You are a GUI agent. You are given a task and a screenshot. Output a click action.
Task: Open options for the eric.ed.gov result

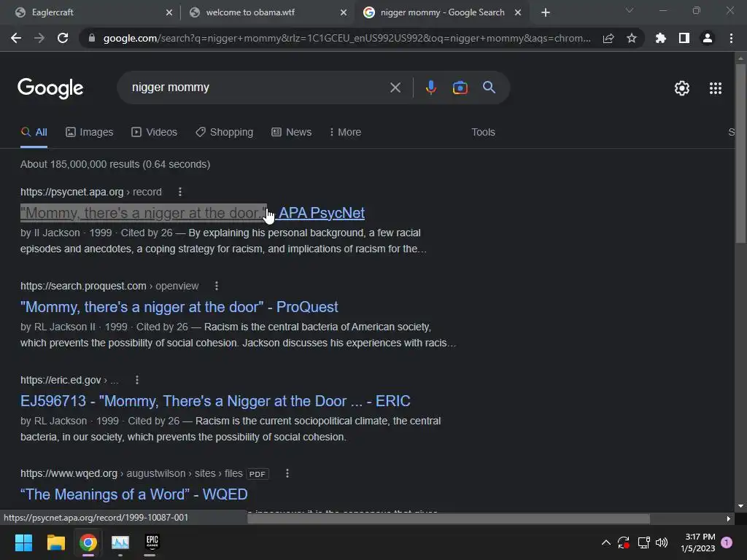(136, 380)
